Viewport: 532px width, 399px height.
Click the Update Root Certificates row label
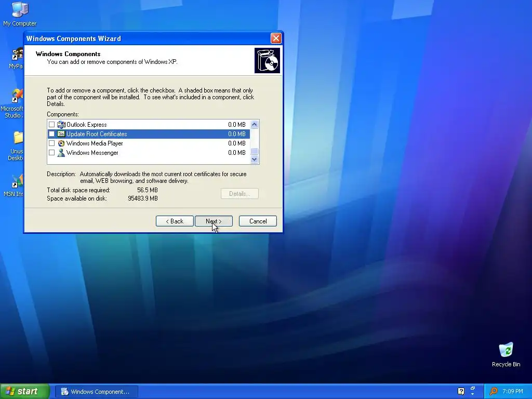point(97,134)
